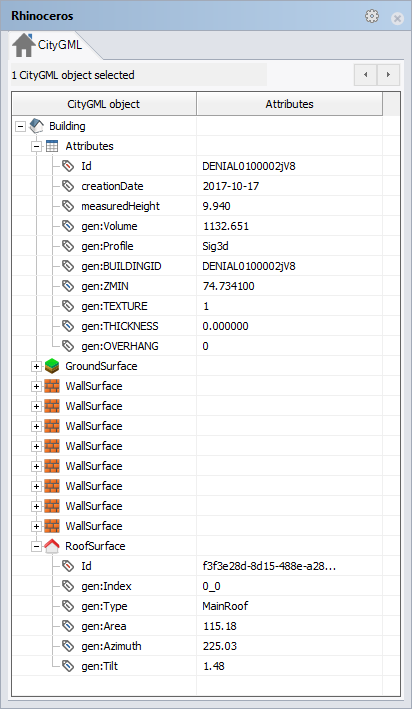The height and width of the screenshot is (709, 412).
Task: Go to previous selected object arrow
Action: (365, 75)
